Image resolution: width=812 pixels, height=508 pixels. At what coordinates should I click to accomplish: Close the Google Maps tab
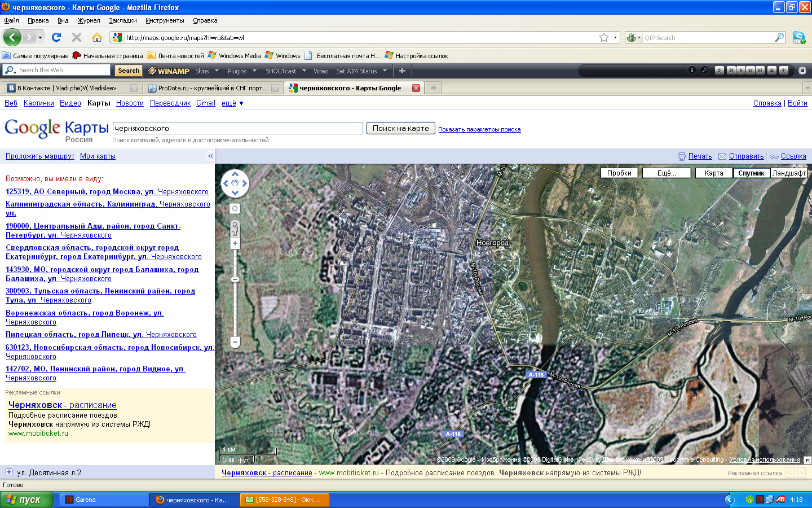pos(416,88)
